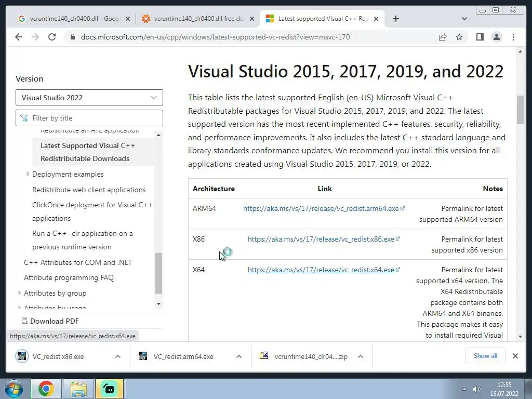Open the tab search chevron

pos(464,19)
